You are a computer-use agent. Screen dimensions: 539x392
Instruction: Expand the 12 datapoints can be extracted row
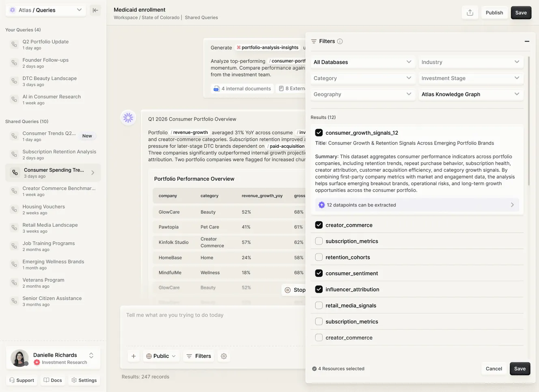(417, 205)
